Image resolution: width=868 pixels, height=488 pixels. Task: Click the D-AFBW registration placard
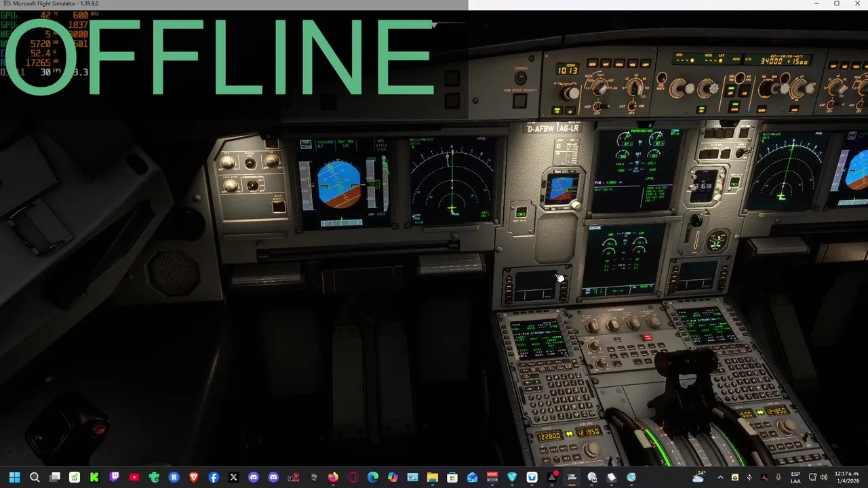tap(540, 129)
